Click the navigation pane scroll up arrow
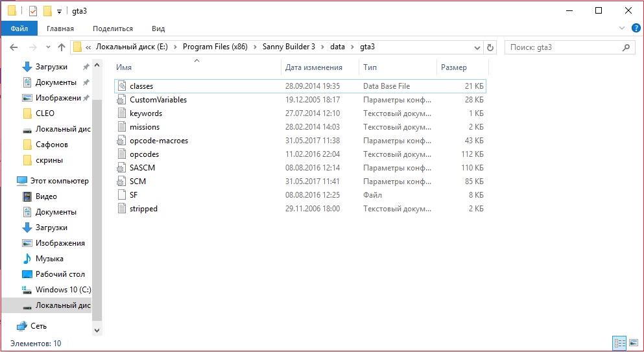644x352 pixels. [97, 65]
